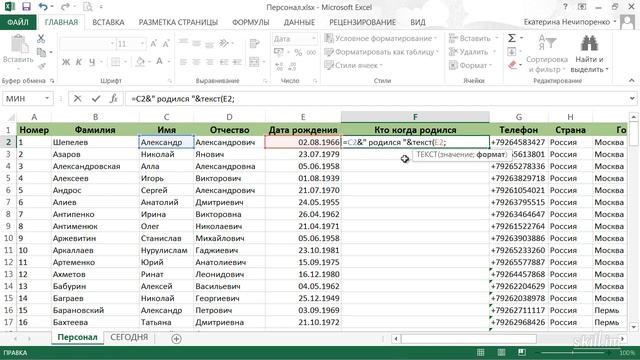Decrease font size with smaller A icon

[x=166, y=44]
